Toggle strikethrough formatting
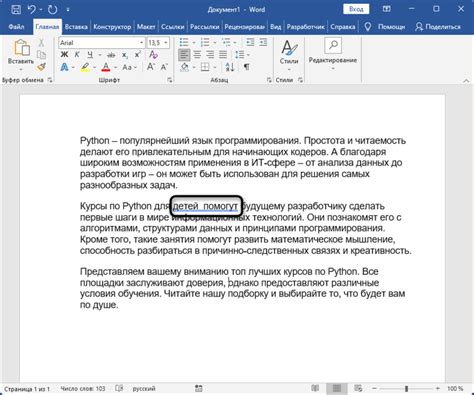474x395 pixels. [111, 55]
